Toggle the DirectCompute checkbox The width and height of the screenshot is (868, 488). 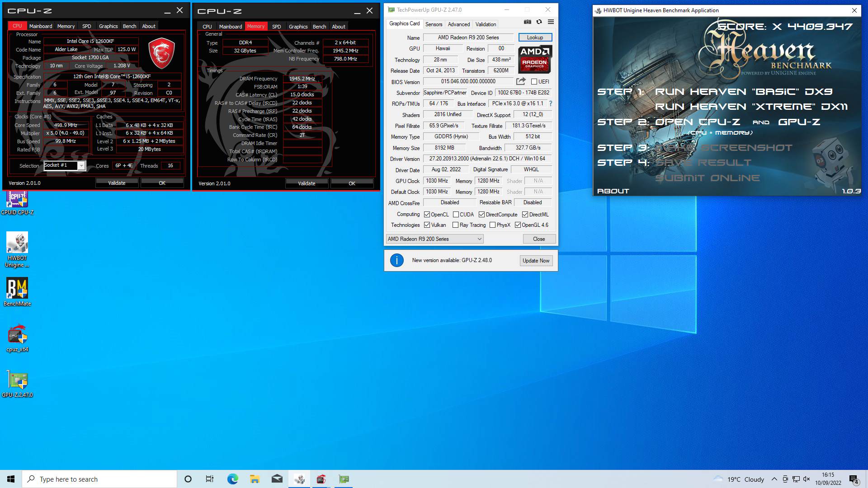tap(481, 215)
